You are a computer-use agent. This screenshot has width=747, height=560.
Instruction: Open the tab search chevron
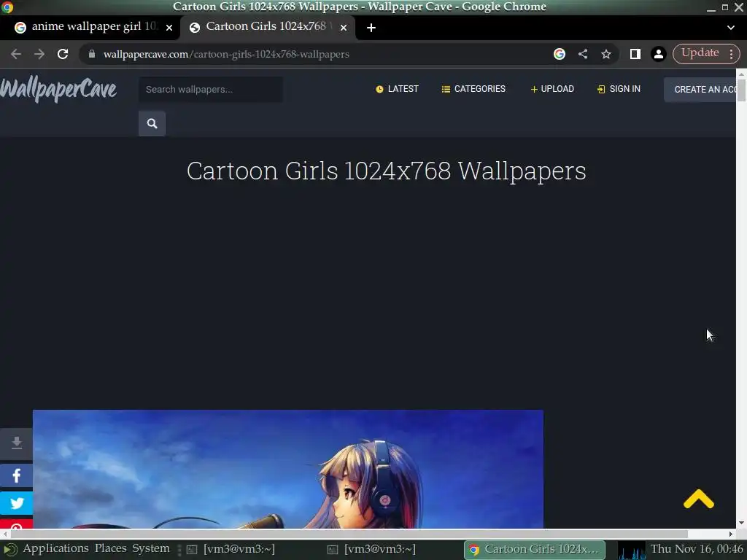731,28
